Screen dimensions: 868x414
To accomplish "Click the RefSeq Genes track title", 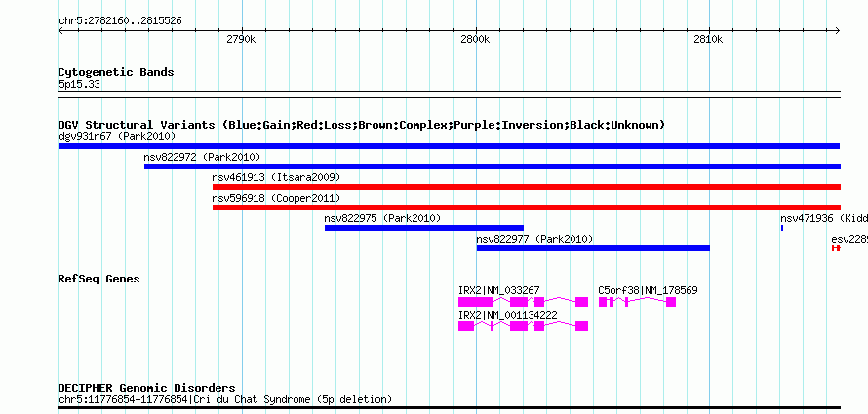I will 99,279.
